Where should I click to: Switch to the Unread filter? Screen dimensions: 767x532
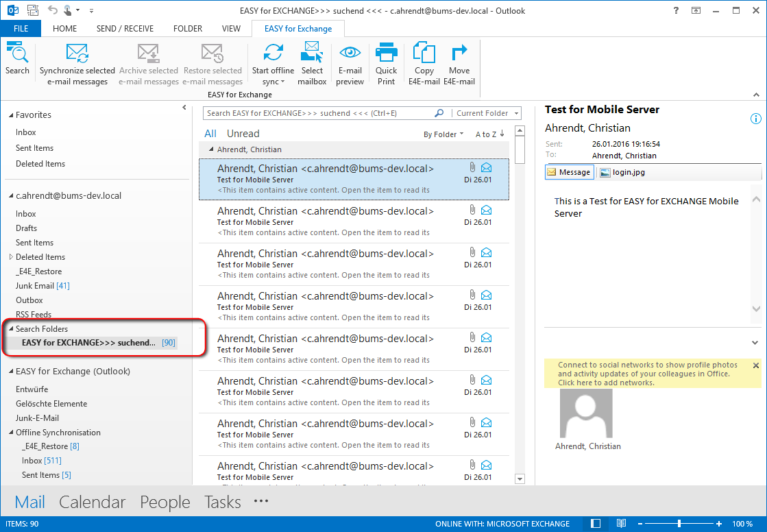(x=243, y=134)
